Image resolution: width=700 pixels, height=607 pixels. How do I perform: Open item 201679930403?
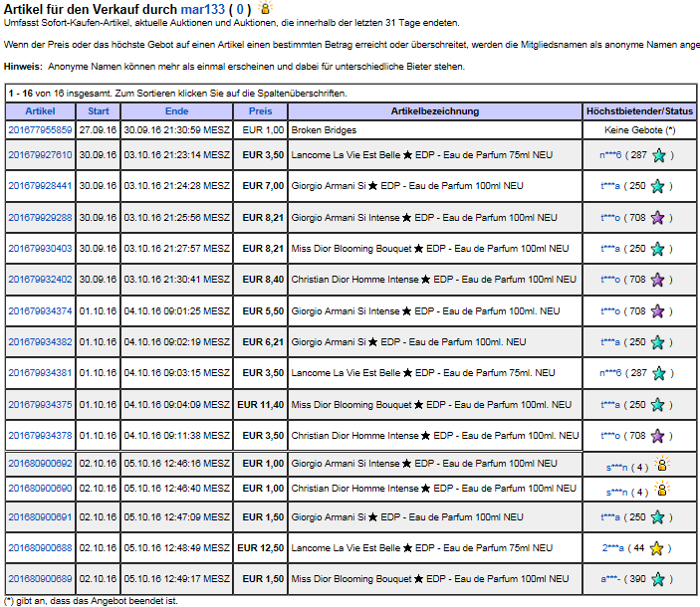pyautogui.click(x=40, y=248)
